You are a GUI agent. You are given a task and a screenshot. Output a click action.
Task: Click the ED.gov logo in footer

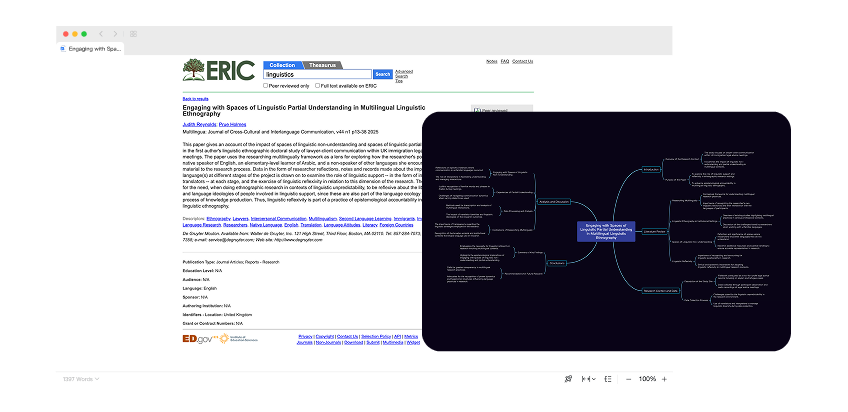pos(200,339)
